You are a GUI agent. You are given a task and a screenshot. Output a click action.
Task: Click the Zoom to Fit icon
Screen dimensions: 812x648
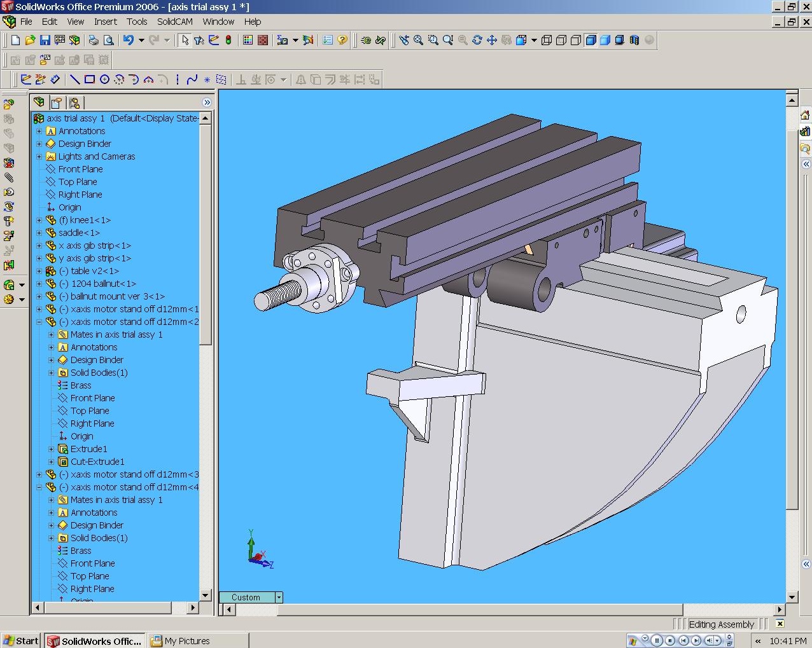(418, 40)
